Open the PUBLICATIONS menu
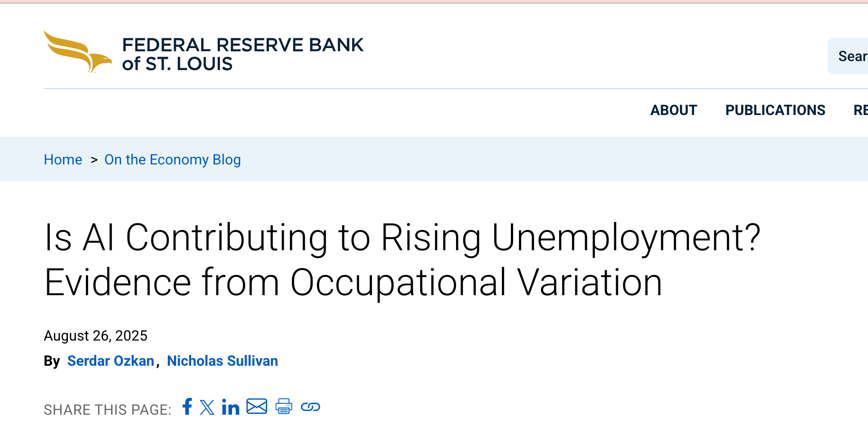This screenshot has width=868, height=443. point(775,110)
